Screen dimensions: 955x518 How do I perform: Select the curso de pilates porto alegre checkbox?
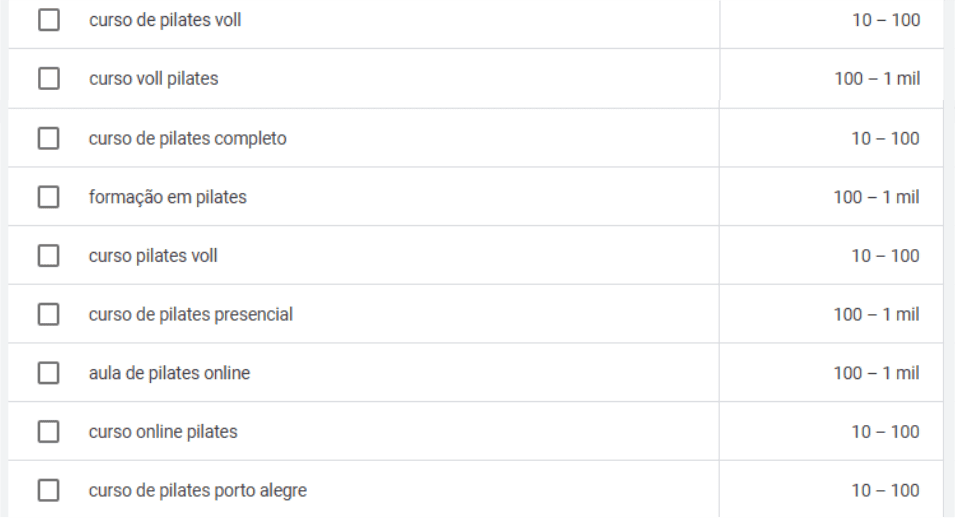[x=48, y=491]
